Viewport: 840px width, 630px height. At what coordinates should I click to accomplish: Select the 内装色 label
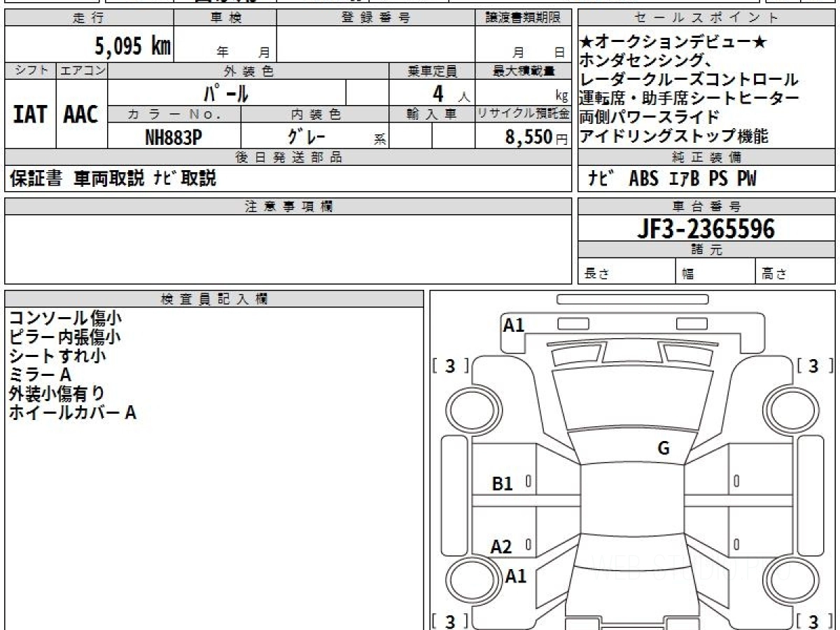coord(315,113)
